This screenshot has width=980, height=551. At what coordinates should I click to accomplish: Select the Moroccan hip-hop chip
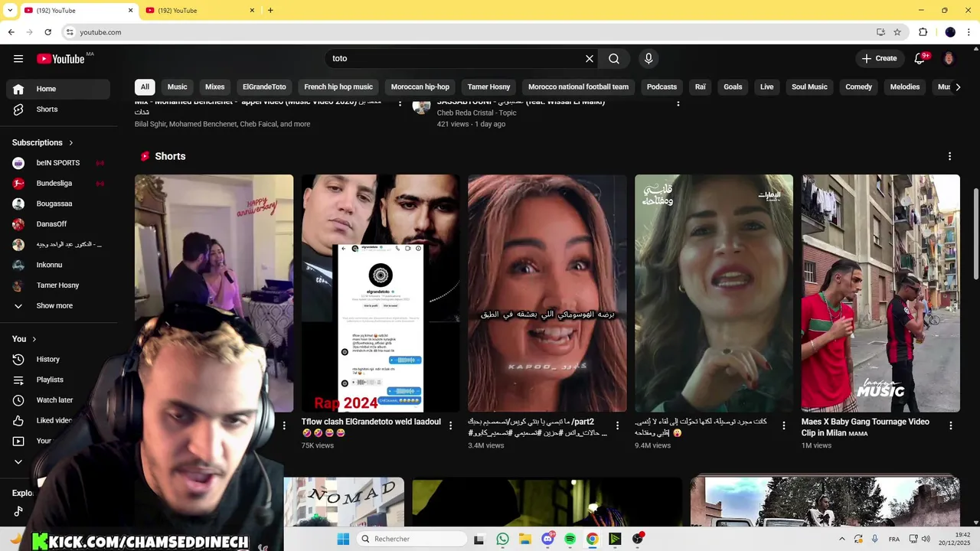[420, 87]
